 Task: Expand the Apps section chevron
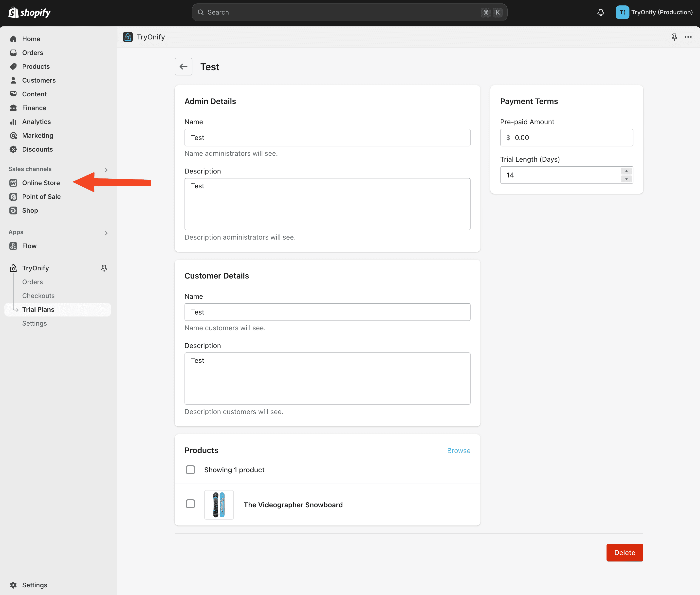(106, 233)
